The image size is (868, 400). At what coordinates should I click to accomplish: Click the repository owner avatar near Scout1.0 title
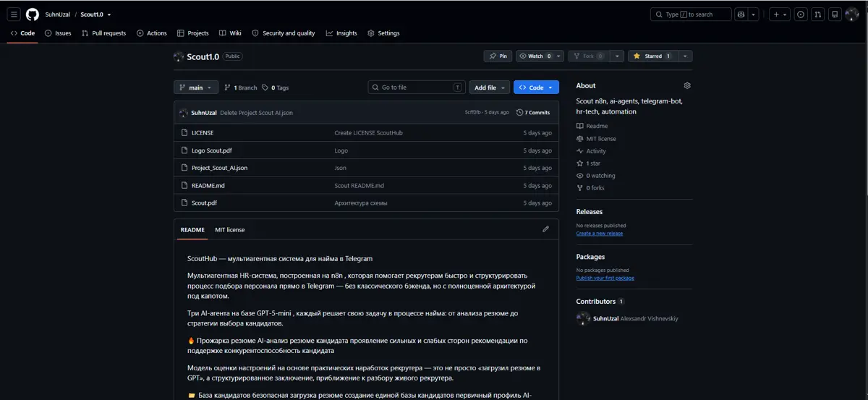179,56
